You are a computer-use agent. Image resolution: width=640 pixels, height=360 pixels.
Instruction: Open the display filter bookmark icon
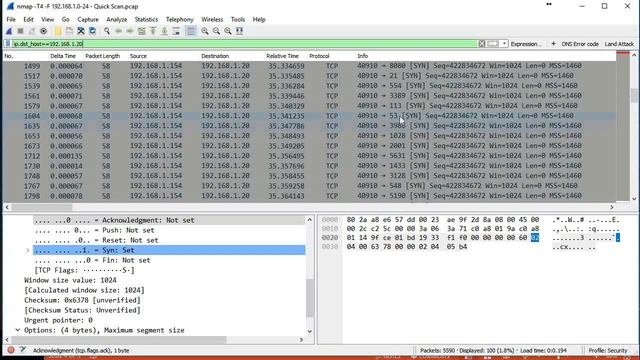pos(8,44)
